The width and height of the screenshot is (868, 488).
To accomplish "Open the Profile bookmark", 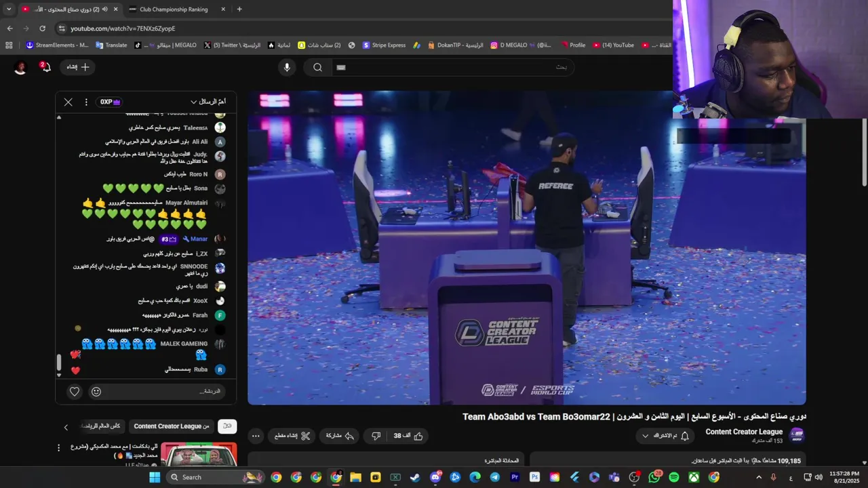I will 573,45.
